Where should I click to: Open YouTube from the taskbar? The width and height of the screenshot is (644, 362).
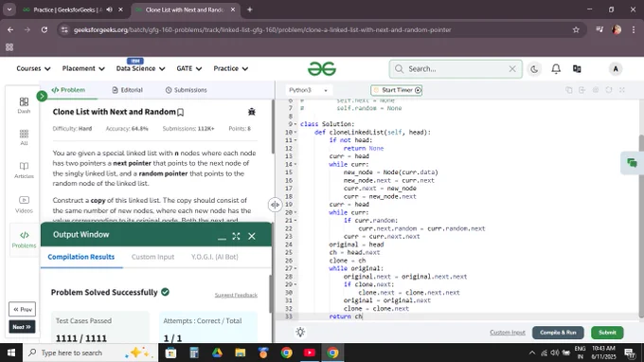pos(310,353)
